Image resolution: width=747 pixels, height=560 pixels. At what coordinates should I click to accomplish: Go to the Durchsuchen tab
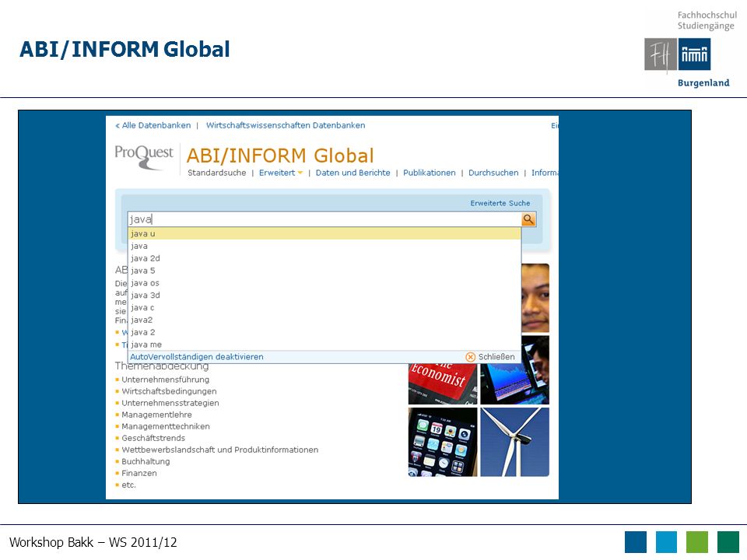pyautogui.click(x=493, y=173)
